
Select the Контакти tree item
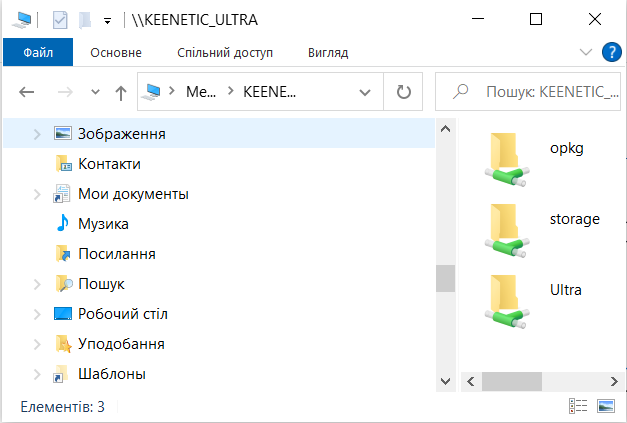point(109,164)
